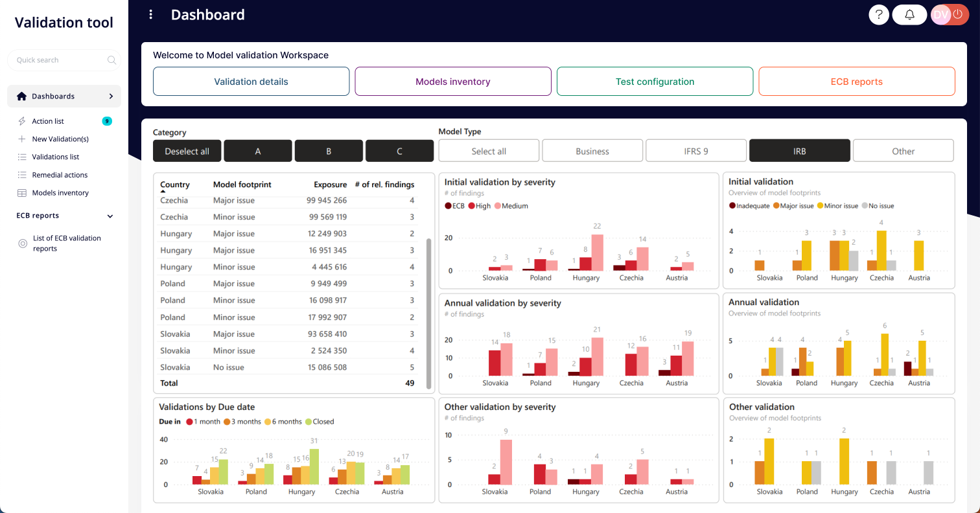The image size is (980, 513).
Task: Click the Dashboards home icon
Action: point(21,97)
